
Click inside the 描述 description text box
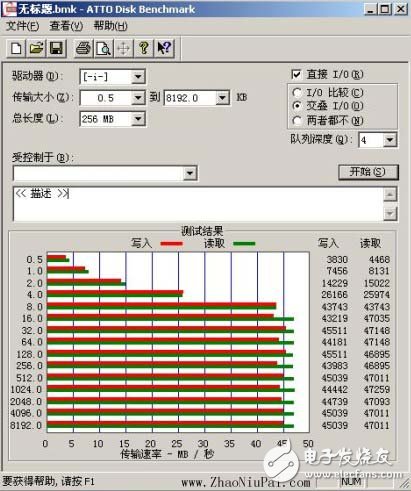click(x=198, y=204)
